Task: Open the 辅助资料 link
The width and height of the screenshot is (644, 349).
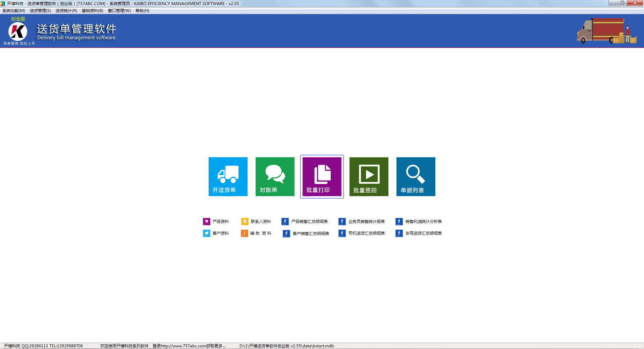Action: coord(261,233)
